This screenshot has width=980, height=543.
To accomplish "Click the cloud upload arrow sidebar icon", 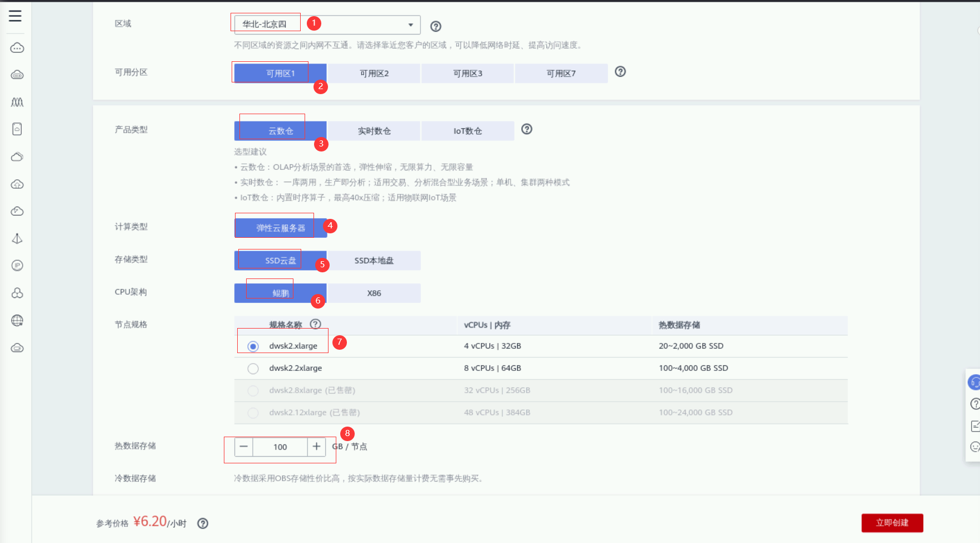I will click(x=17, y=184).
